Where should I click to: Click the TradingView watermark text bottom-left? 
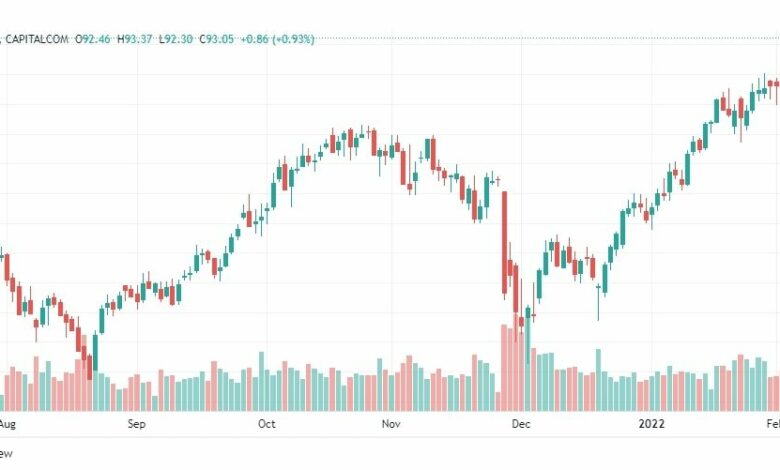[6, 454]
